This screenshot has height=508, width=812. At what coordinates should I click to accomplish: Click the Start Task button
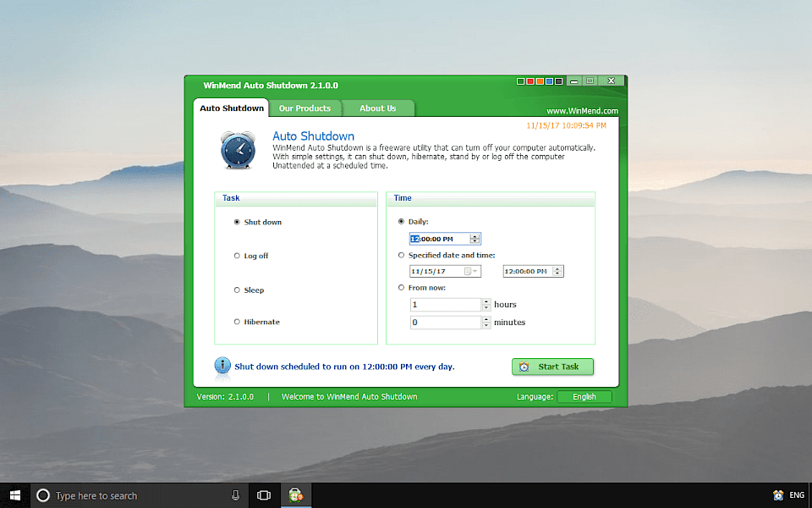click(552, 367)
